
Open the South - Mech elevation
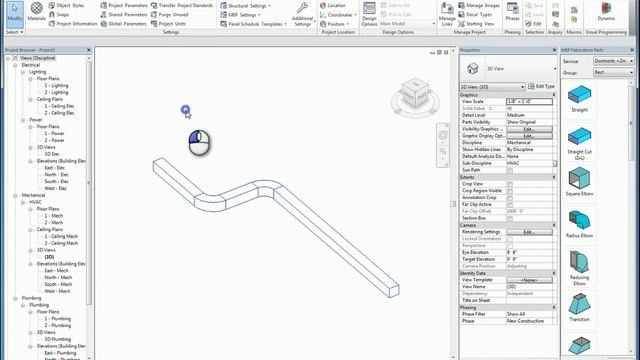coord(58,284)
